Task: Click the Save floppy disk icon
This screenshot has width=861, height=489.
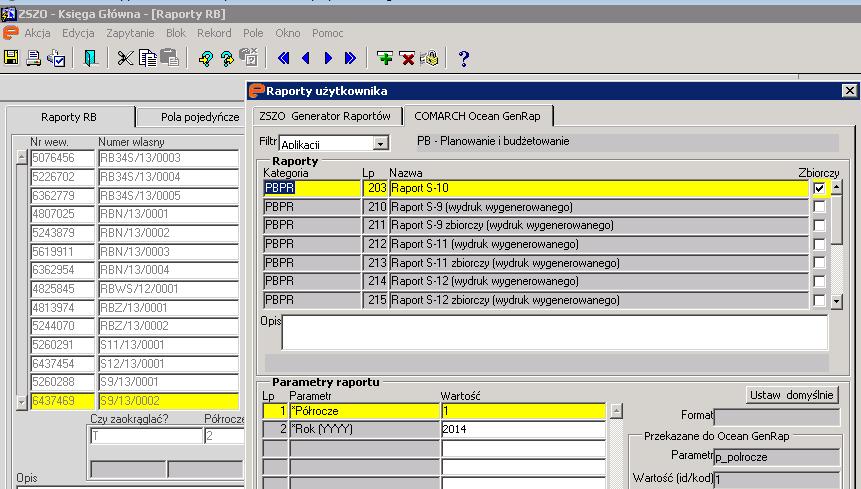Action: (11, 58)
